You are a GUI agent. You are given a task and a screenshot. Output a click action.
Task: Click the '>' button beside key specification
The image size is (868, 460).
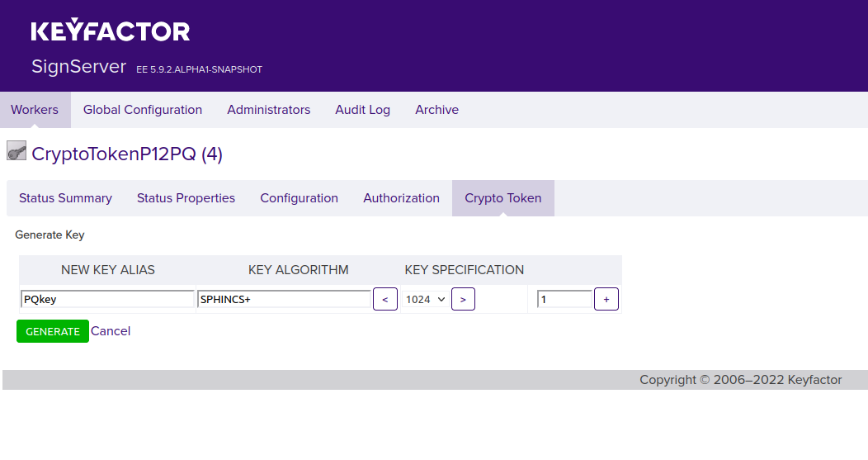point(463,299)
